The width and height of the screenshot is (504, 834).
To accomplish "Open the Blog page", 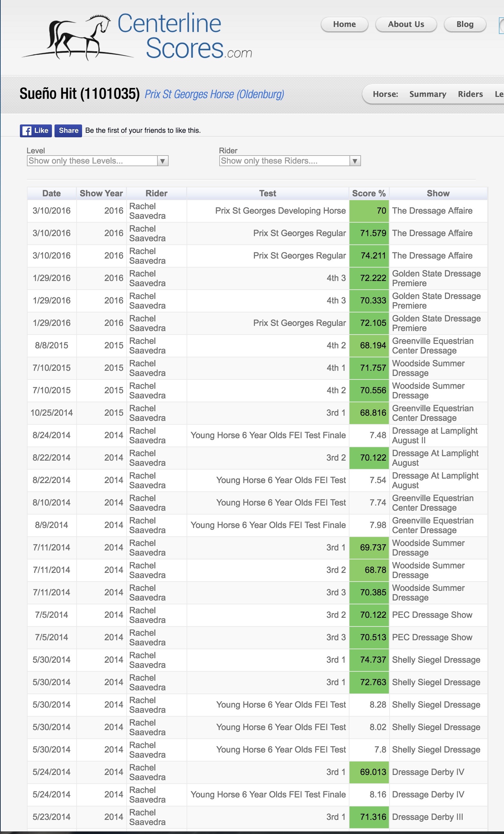I will tap(465, 24).
